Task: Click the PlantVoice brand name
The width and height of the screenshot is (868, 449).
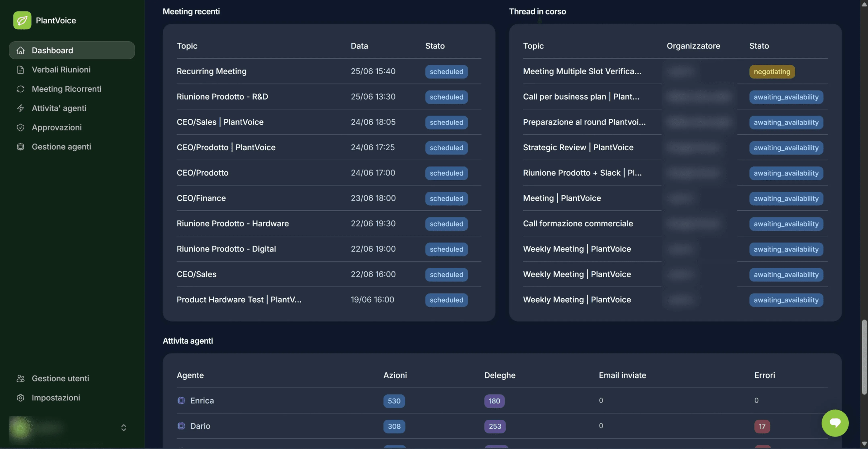Action: click(x=56, y=20)
